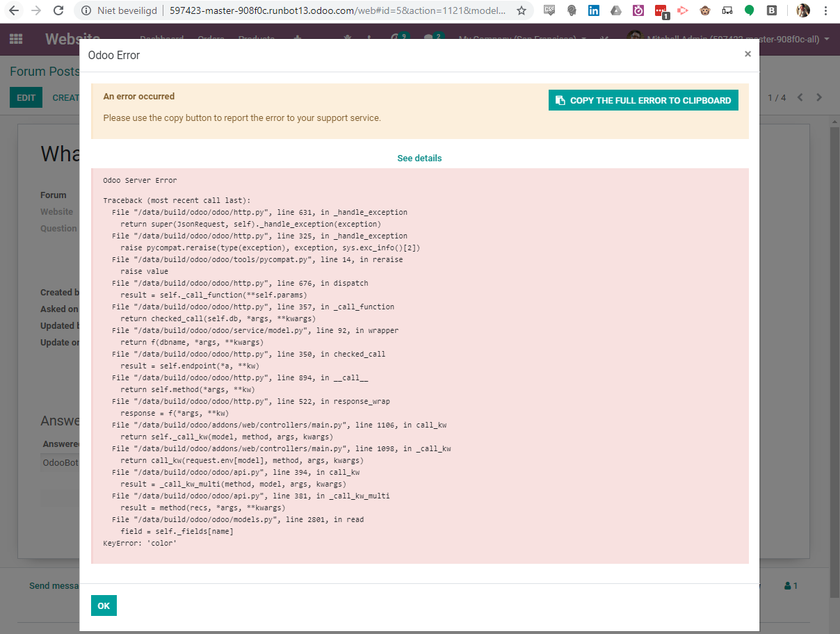840x634 pixels.
Task: Open the grey B extension icon
Action: 772,10
